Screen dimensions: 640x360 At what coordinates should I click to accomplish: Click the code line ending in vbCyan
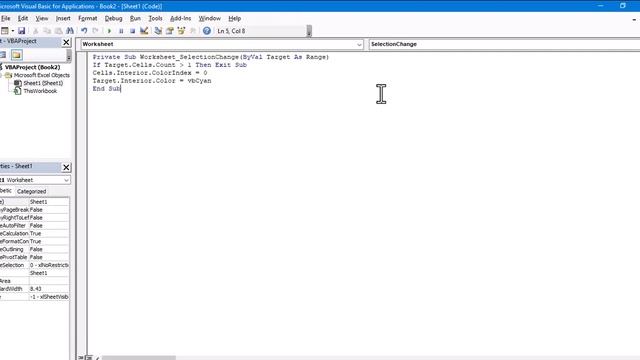(152, 81)
